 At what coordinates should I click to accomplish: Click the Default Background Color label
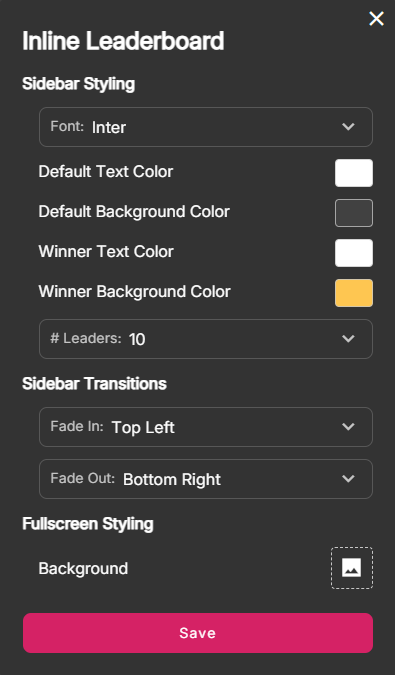(134, 212)
